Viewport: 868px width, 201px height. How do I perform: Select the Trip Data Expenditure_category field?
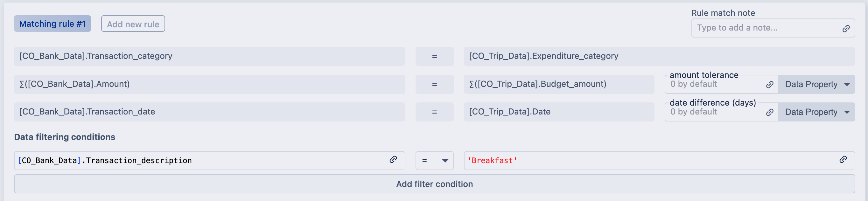click(659, 56)
